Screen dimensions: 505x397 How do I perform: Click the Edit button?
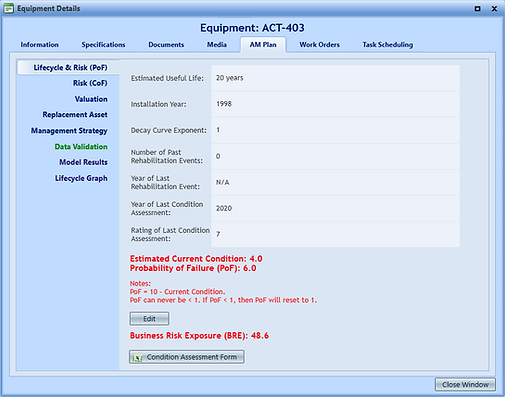tap(149, 319)
